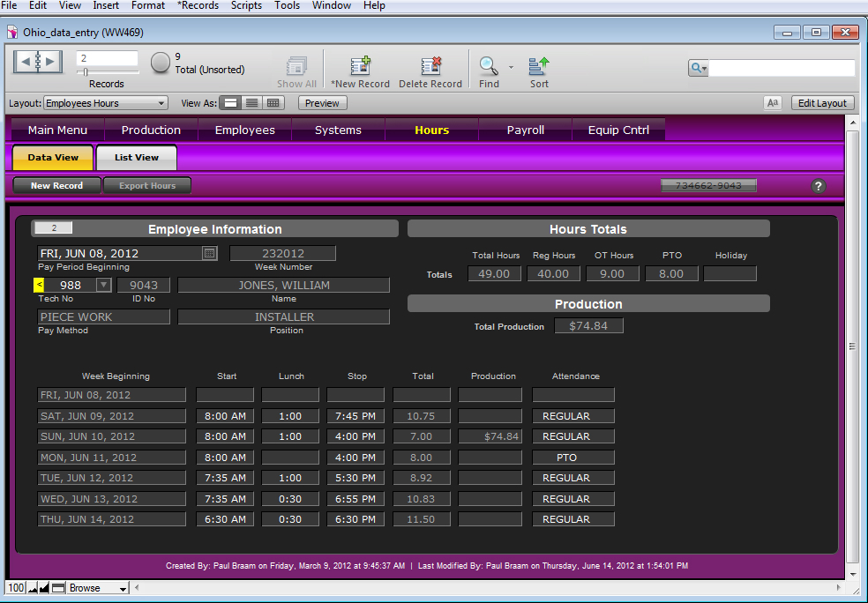Open calendar picker for Pay Period Beginning

[x=209, y=254]
